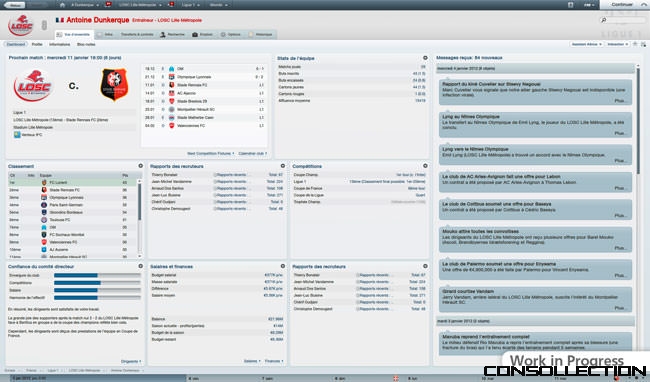
Task: Expand the Ligue 1 dropdown menu
Action: pos(190,5)
